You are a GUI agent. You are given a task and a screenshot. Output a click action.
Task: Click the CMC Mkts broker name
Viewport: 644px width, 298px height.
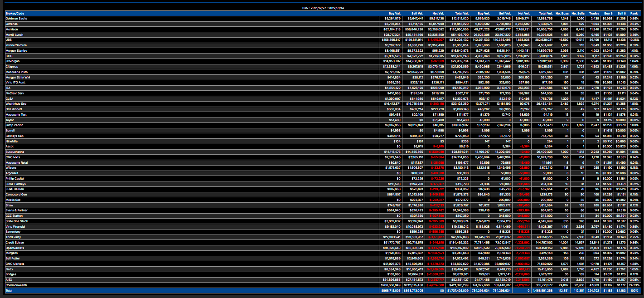click(13, 157)
